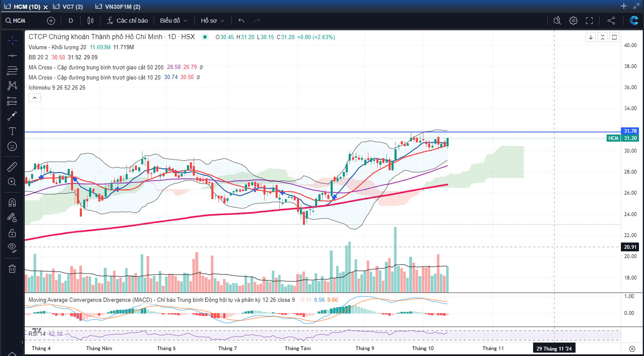
Task: Toggle magnet mode for drawings
Action: coord(12,203)
